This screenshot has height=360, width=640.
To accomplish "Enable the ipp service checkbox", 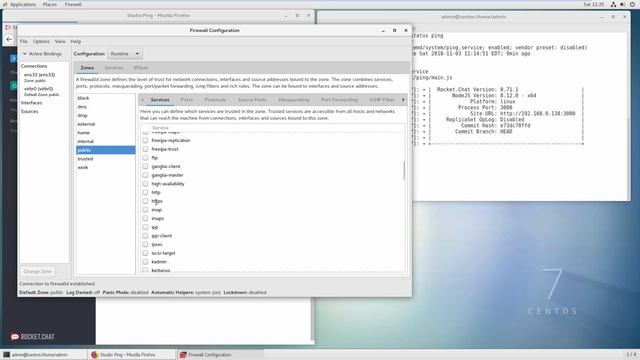I will click(x=145, y=227).
